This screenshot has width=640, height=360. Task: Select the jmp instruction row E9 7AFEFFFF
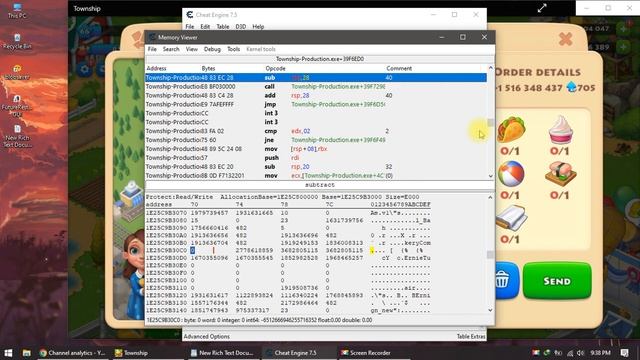click(316, 104)
